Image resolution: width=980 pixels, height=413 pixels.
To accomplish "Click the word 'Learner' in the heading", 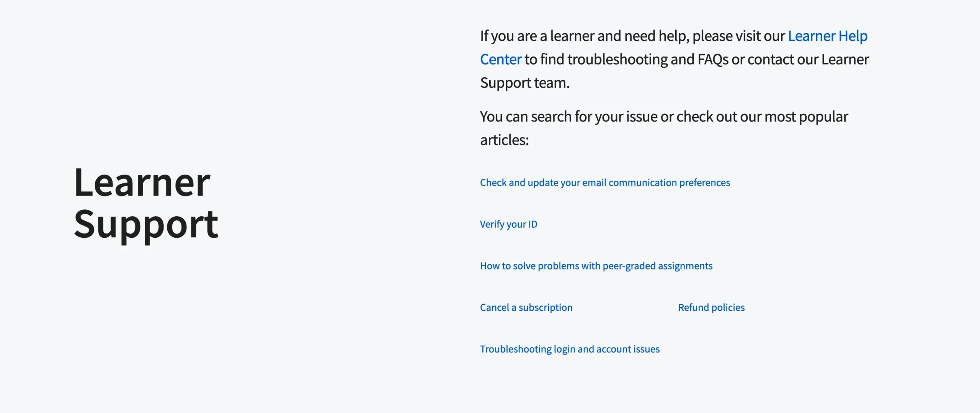I will tap(142, 183).
